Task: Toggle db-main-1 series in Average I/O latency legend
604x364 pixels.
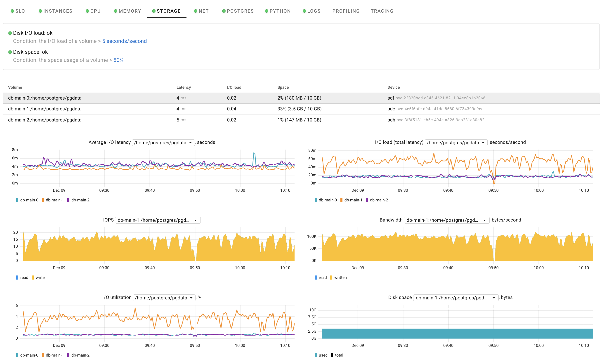Action: pos(53,200)
